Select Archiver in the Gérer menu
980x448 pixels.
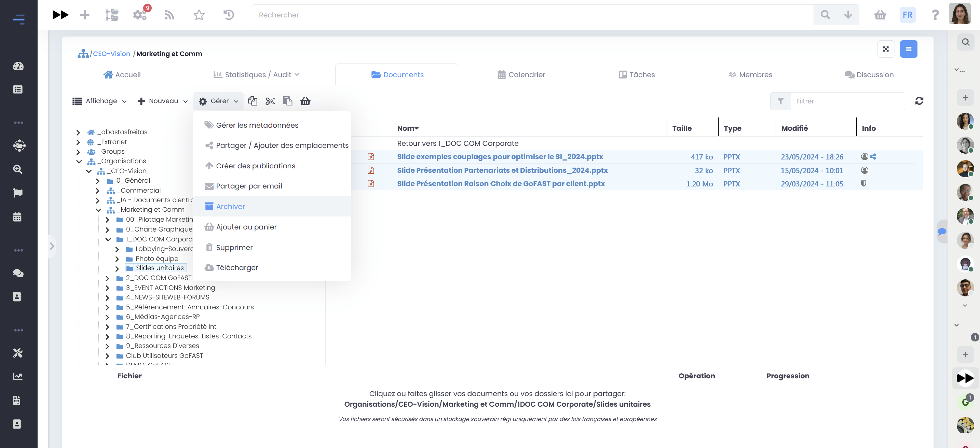[231, 207]
